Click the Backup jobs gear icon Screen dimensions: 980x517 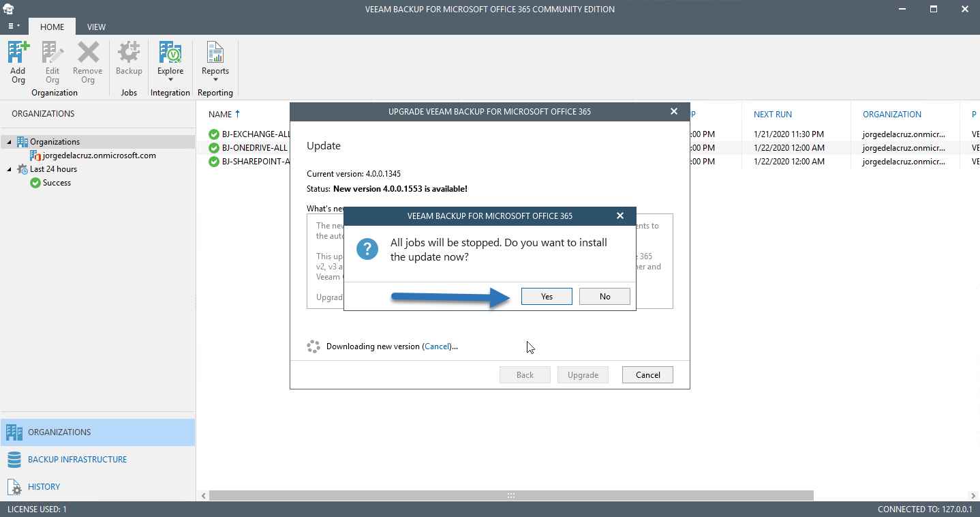tap(129, 53)
